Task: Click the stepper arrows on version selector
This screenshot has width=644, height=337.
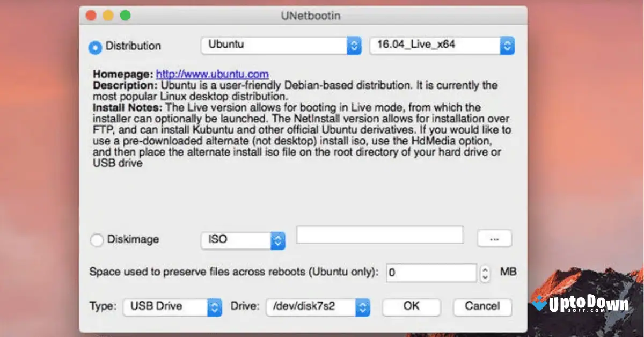Action: [507, 45]
